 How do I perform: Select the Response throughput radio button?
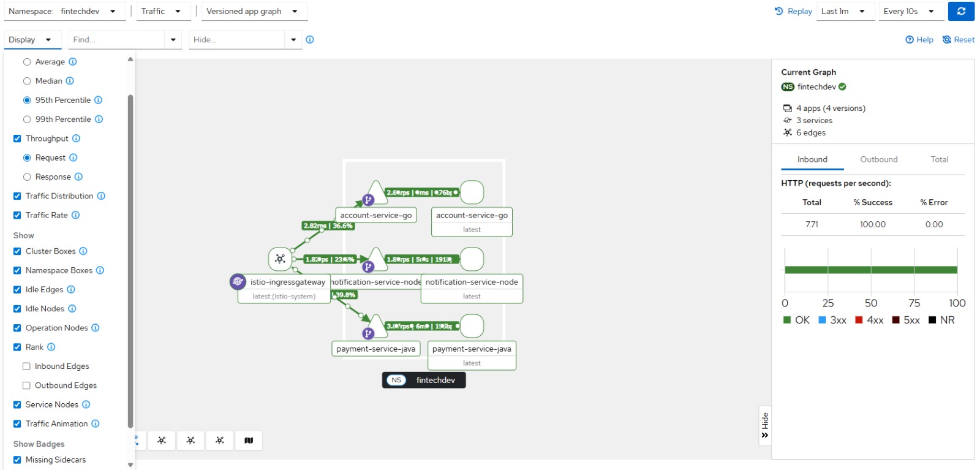tap(27, 177)
